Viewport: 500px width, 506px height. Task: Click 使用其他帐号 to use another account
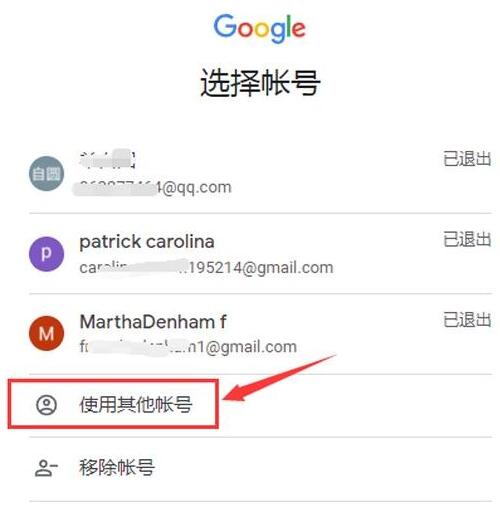[x=136, y=405]
